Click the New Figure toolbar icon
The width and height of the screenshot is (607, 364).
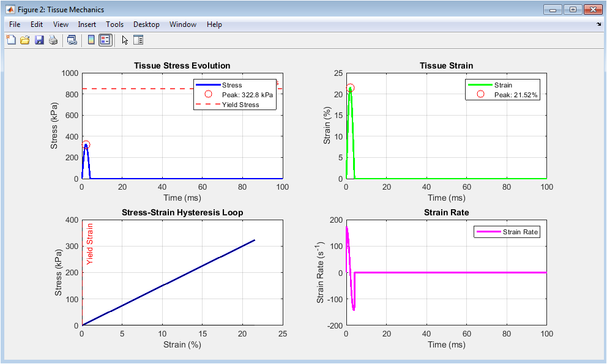pyautogui.click(x=11, y=40)
